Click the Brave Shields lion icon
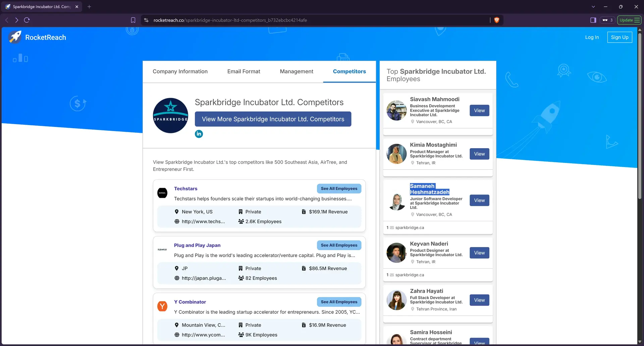Image resolution: width=644 pixels, height=346 pixels. pos(497,20)
